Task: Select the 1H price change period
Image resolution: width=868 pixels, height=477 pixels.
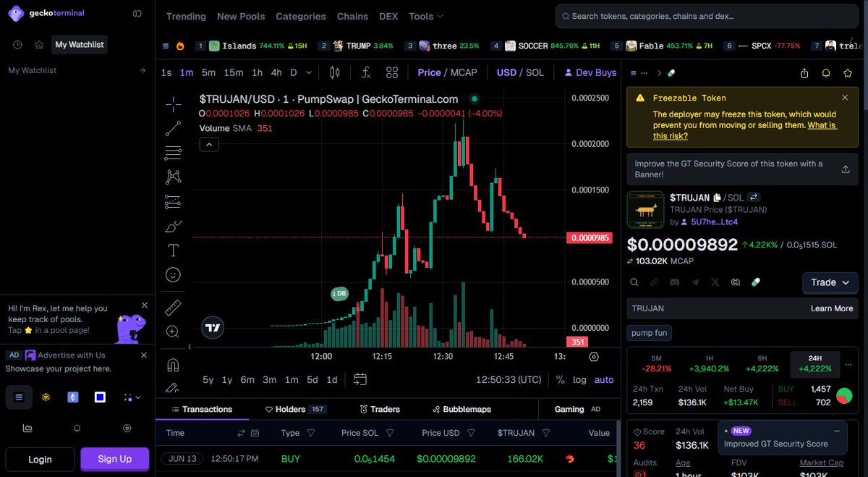Action: [709, 363]
